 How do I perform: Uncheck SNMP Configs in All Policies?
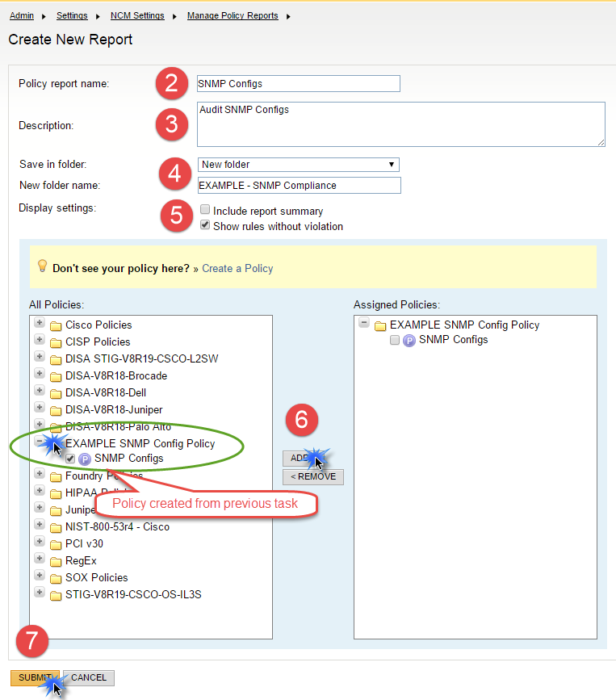[x=70, y=459]
